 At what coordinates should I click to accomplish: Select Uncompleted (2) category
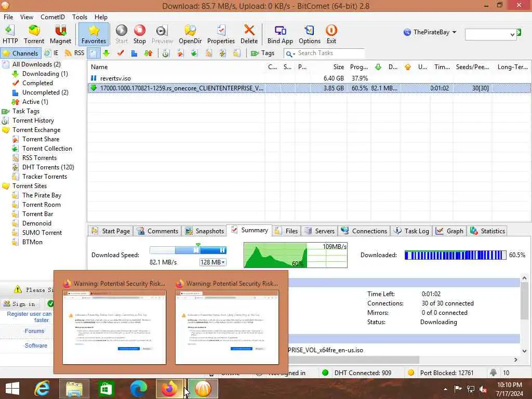tap(45, 92)
